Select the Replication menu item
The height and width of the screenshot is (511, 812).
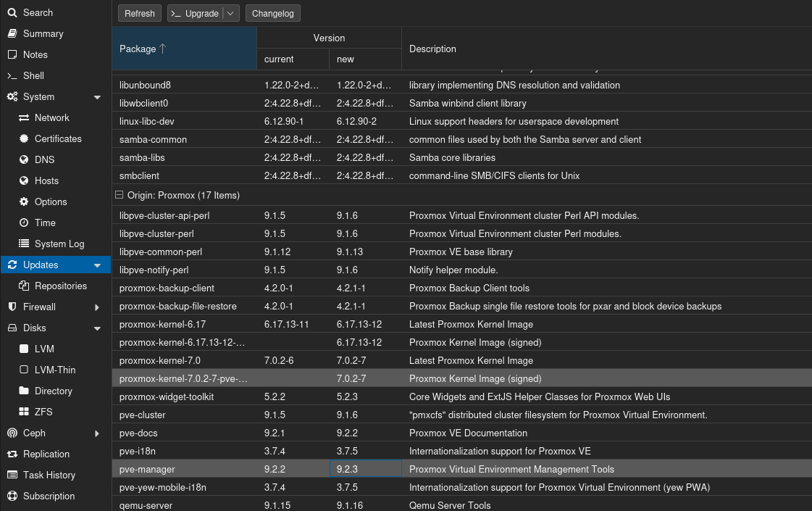[x=46, y=454]
